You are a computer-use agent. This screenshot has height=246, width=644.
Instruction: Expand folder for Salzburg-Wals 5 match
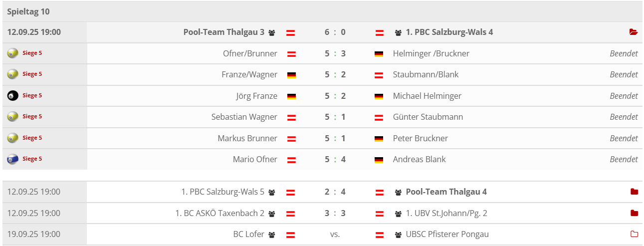tap(634, 192)
